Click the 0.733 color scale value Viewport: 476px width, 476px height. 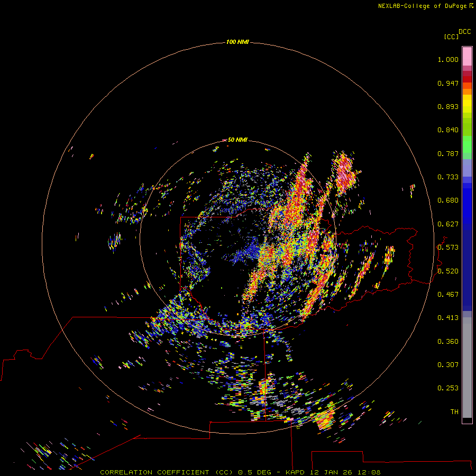pos(448,177)
